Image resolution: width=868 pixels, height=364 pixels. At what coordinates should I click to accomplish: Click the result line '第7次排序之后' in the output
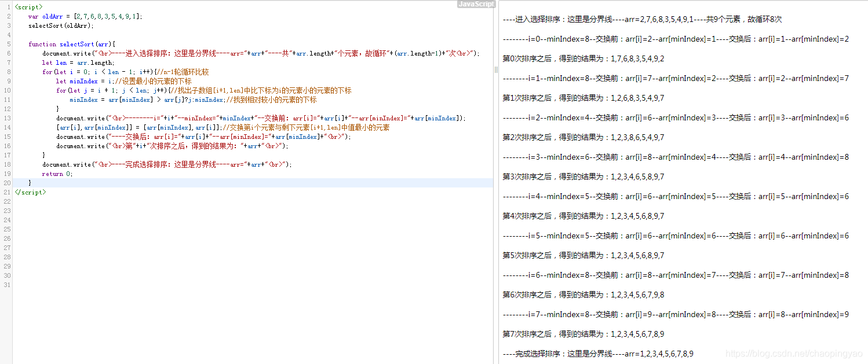pyautogui.click(x=583, y=334)
